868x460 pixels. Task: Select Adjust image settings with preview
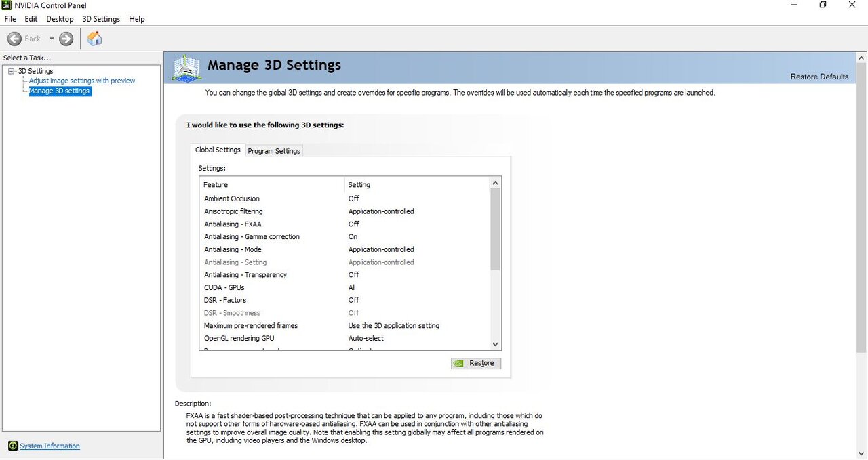point(82,81)
